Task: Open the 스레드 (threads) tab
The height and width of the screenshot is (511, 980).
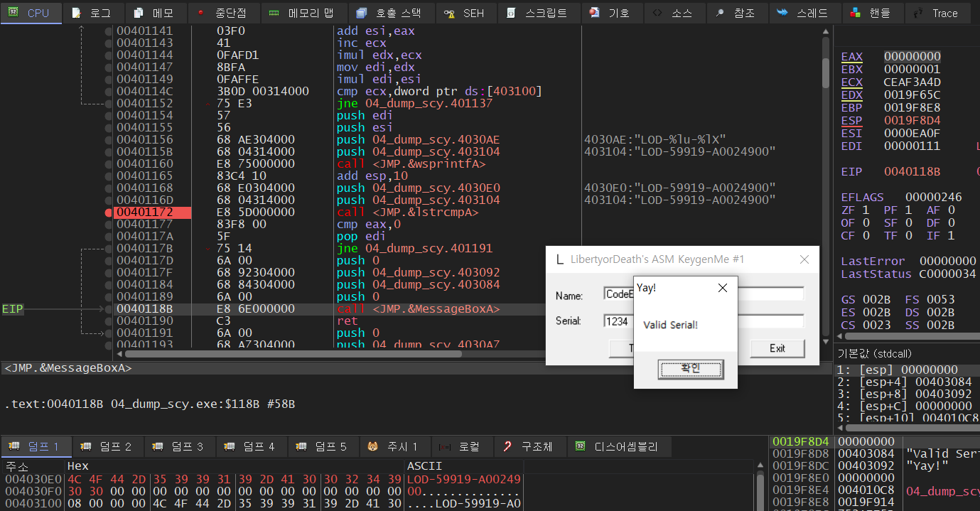Action: (x=803, y=13)
